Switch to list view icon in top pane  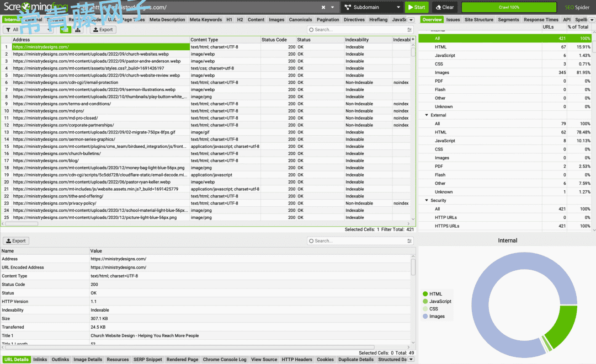tap(65, 30)
